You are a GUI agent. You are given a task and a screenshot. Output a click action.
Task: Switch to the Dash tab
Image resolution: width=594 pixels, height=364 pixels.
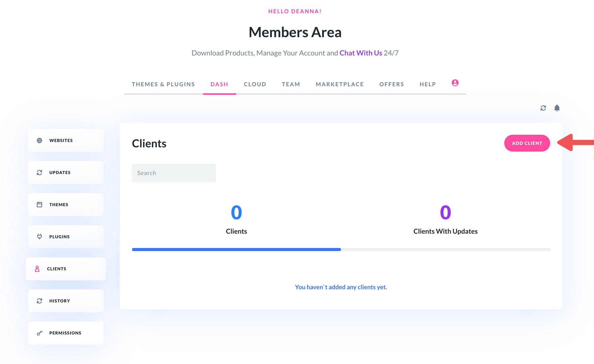(219, 84)
